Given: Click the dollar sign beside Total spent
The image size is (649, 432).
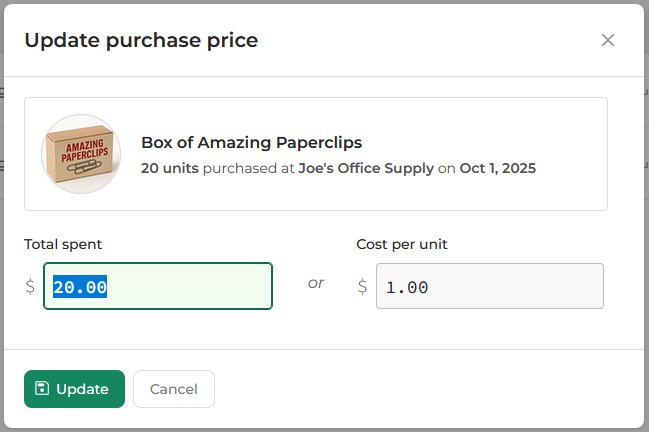Looking at the screenshot, I should (30, 287).
